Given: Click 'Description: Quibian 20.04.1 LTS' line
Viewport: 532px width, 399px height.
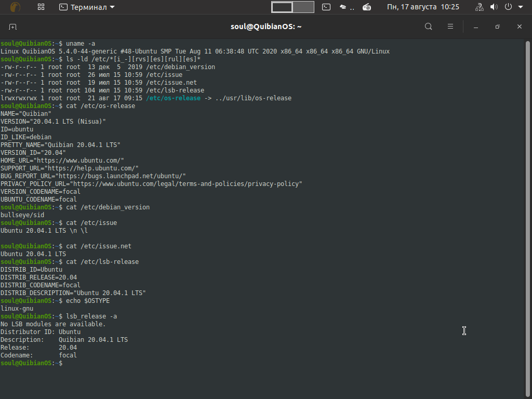Looking at the screenshot, I should pos(64,340).
